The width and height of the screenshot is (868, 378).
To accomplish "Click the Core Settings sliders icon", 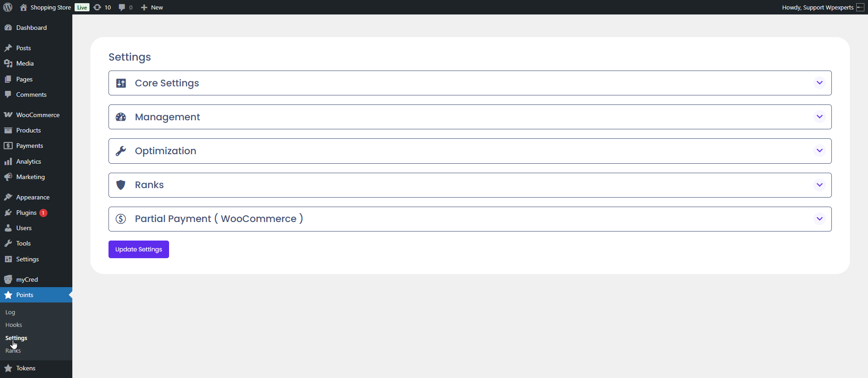I will tap(121, 83).
